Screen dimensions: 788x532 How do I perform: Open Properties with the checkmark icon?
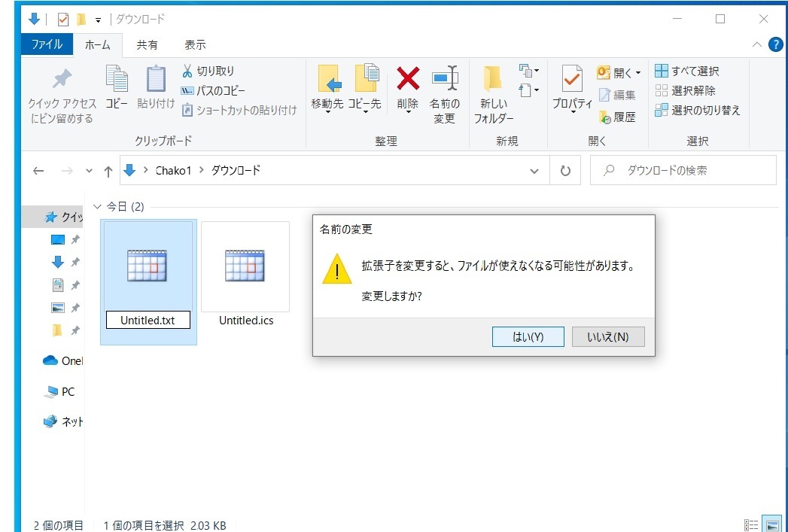pos(572,78)
